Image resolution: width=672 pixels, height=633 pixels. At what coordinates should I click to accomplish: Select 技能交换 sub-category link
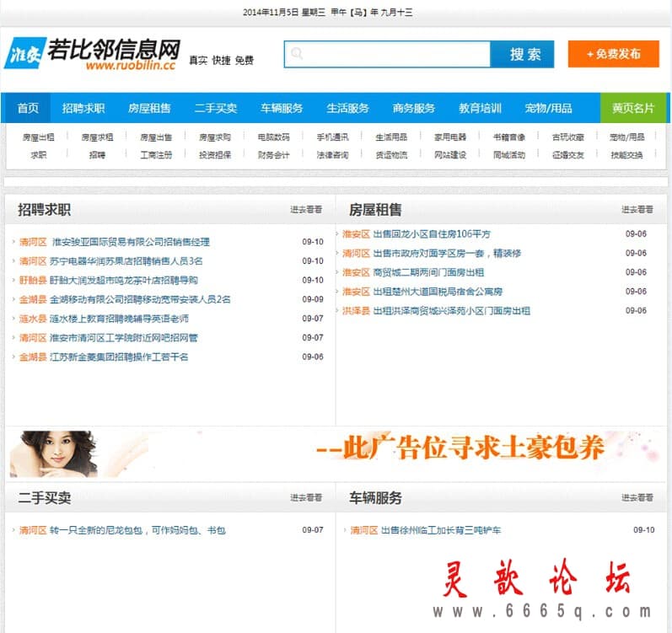click(626, 154)
